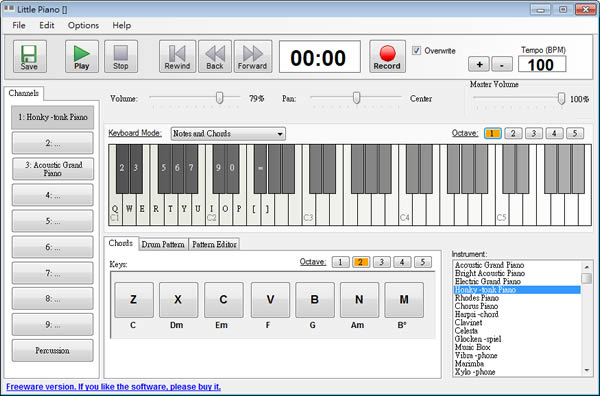The image size is (600, 396).
Task: Select channel 1 Honky-tonk Piano
Action: point(53,117)
